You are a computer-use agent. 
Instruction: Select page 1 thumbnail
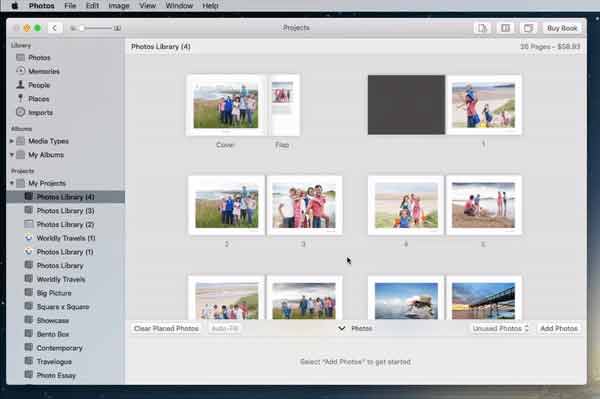(x=484, y=105)
